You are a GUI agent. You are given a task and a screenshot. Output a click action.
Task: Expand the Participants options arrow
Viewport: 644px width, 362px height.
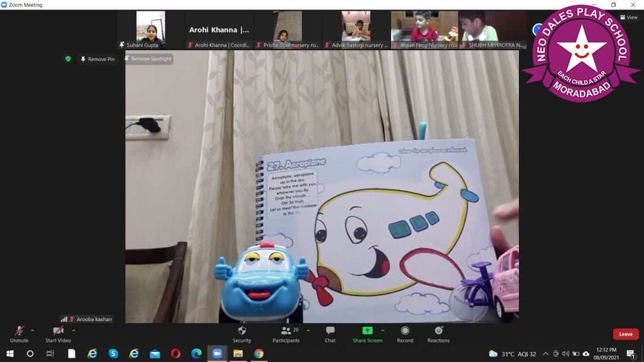[308, 331]
